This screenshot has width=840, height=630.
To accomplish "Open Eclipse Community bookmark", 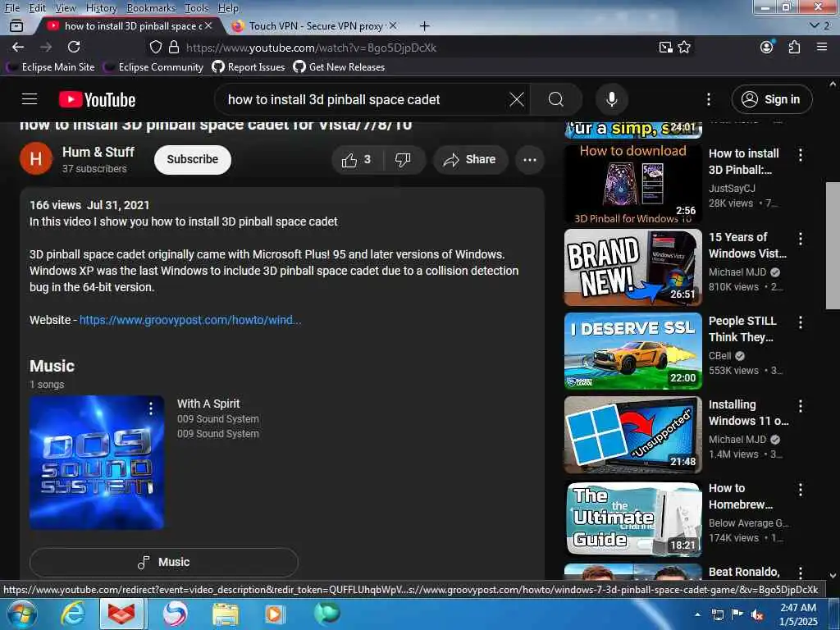I will click(x=153, y=67).
